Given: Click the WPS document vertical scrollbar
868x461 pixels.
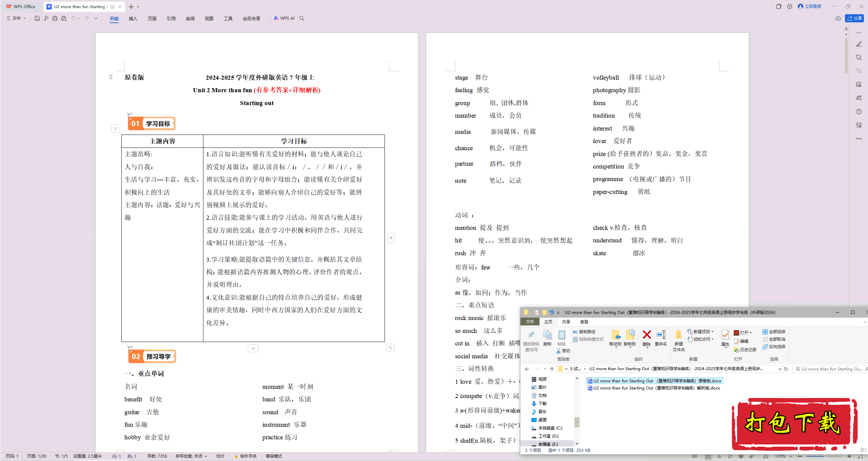Looking at the screenshot, I should tap(846, 56).
